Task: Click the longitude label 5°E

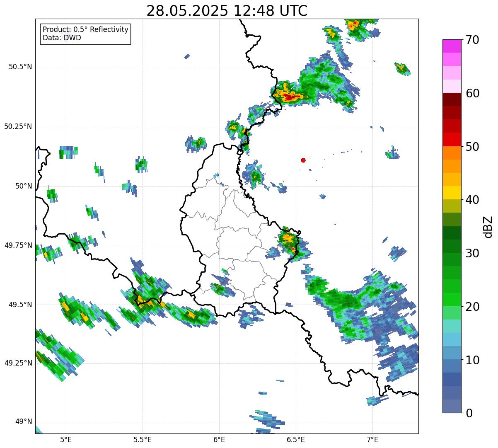Action: coord(66,439)
